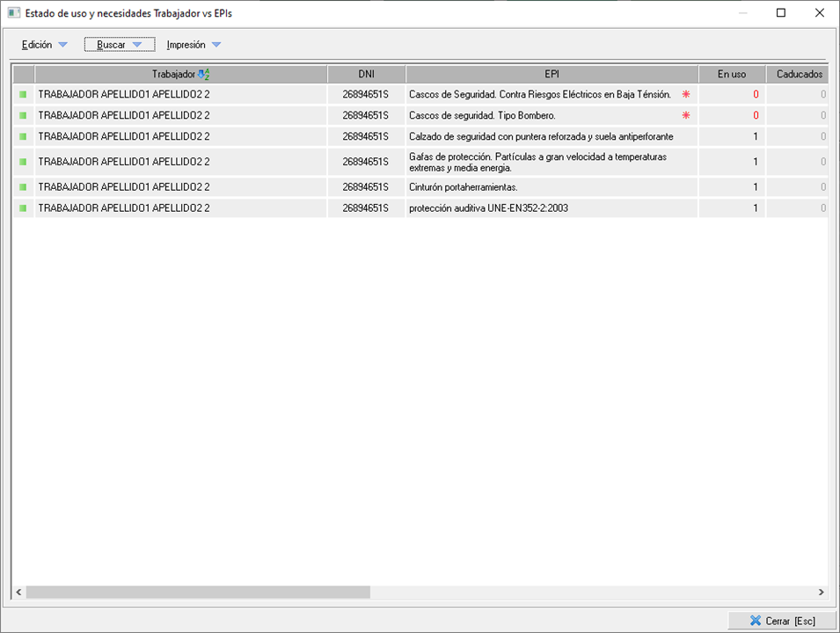Image resolution: width=840 pixels, height=633 pixels.
Task: Sort by the DNI column header
Action: pyautogui.click(x=366, y=75)
